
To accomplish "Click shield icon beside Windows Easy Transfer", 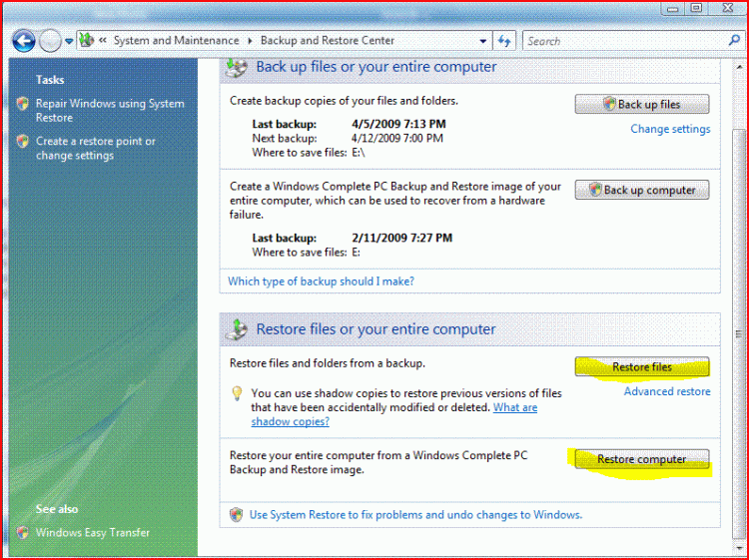I will pos(22,532).
